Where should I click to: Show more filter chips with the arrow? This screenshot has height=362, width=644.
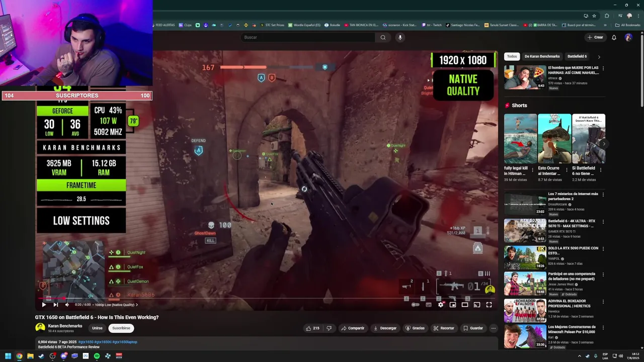coord(599,57)
